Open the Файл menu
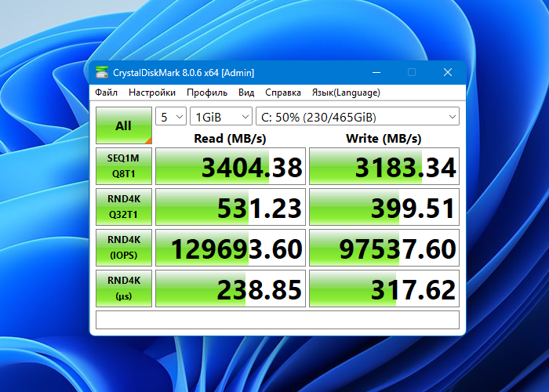Image resolution: width=549 pixels, height=392 pixels. point(106,93)
